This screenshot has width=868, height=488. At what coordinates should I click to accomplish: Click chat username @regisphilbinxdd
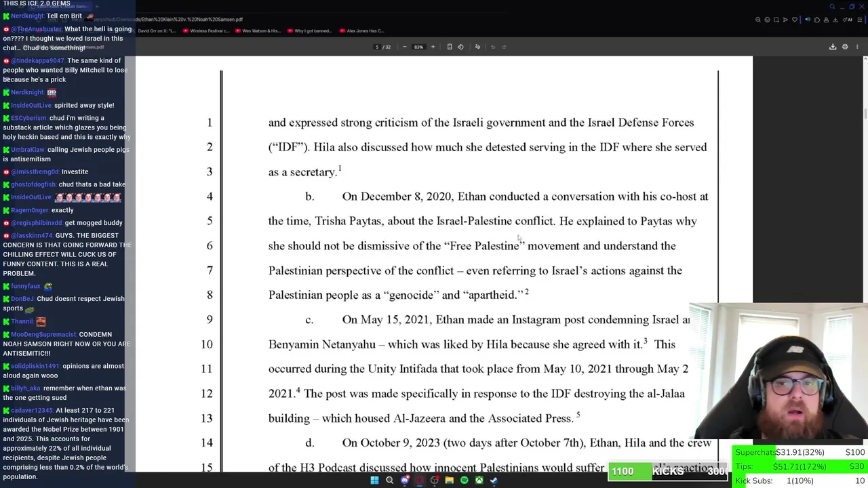(x=37, y=222)
